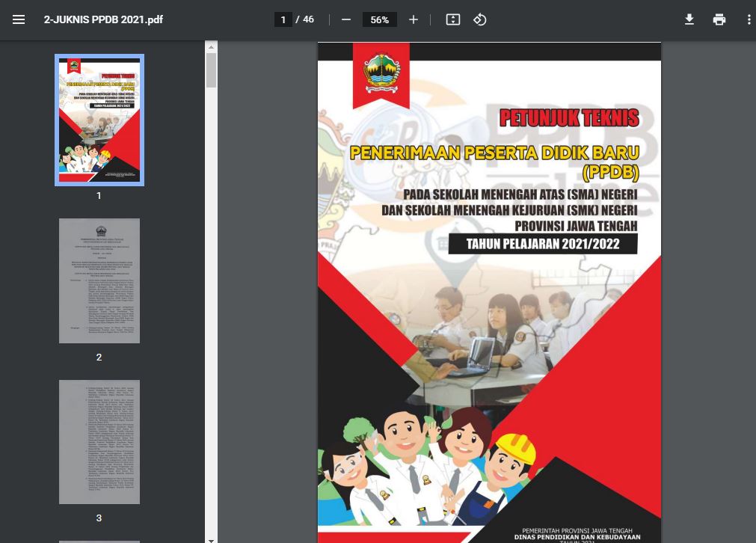The height and width of the screenshot is (543, 756).
Task: Click the zoom in plus icon
Action: [414, 19]
